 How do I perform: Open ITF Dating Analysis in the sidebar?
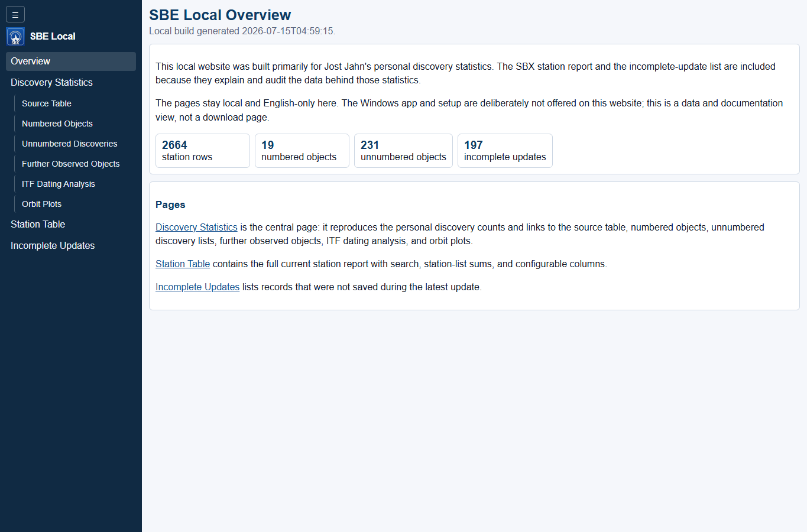(x=76, y=184)
